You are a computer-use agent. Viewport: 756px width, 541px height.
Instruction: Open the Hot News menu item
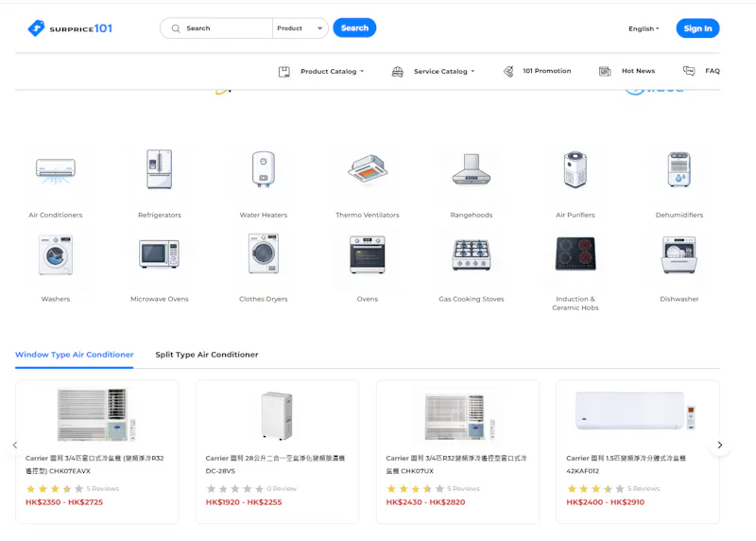[639, 71]
